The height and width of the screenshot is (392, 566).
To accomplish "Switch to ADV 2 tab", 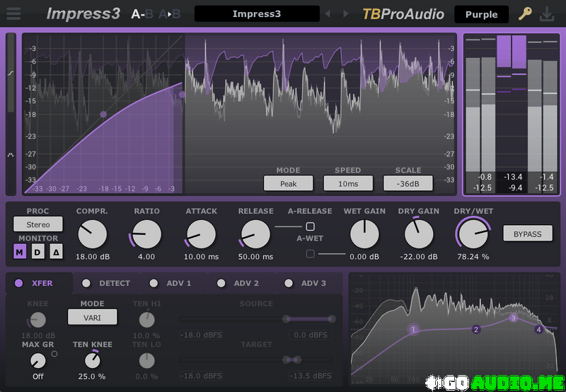I will point(241,283).
